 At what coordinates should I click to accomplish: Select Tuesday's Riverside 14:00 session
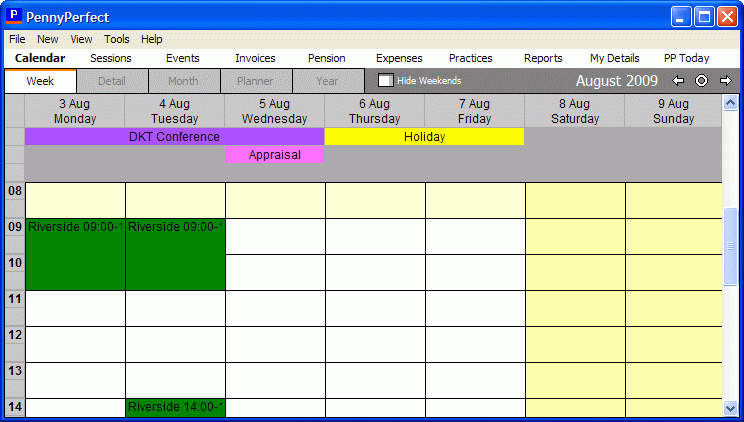click(175, 408)
